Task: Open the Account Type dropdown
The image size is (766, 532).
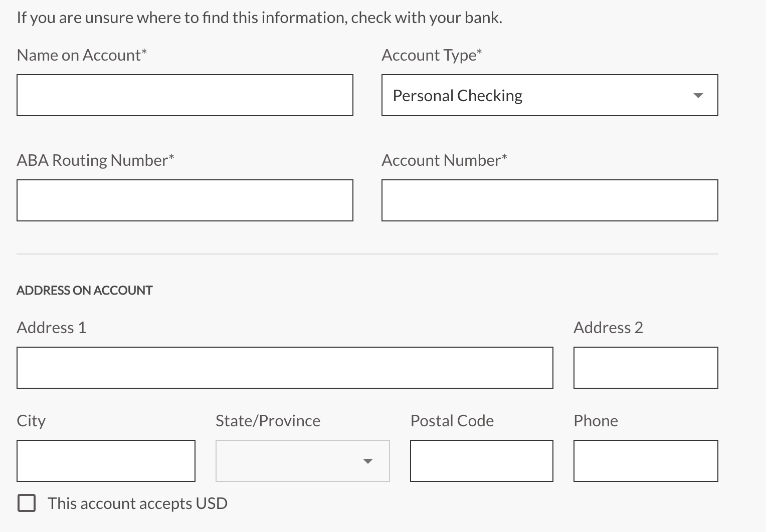Action: 549,95
